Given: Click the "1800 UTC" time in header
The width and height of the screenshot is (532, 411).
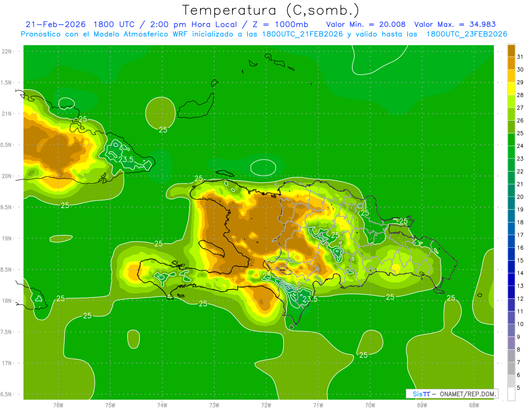Looking at the screenshot, I should [x=114, y=24].
